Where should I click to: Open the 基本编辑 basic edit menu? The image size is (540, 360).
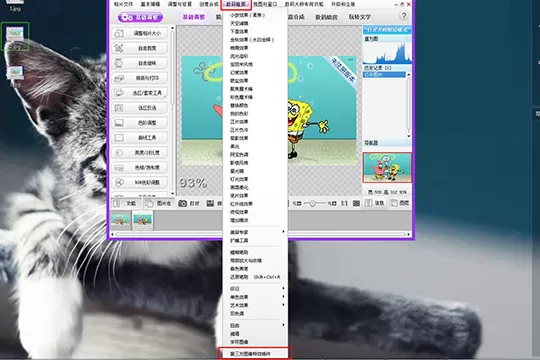click(x=150, y=4)
